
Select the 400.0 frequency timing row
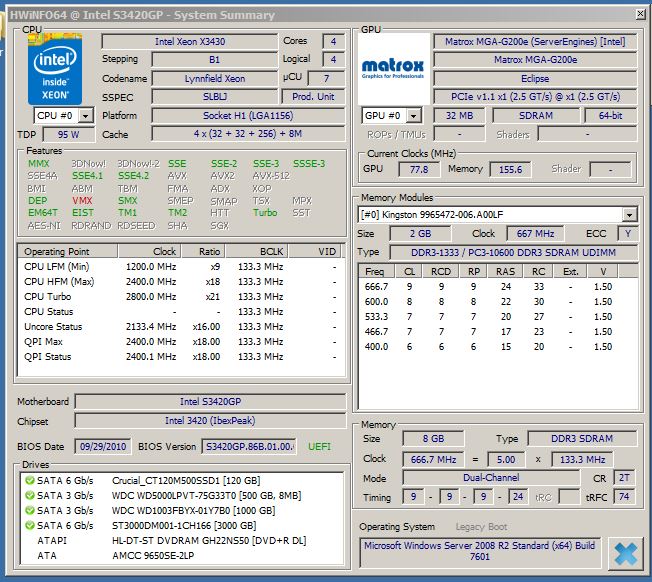498,347
